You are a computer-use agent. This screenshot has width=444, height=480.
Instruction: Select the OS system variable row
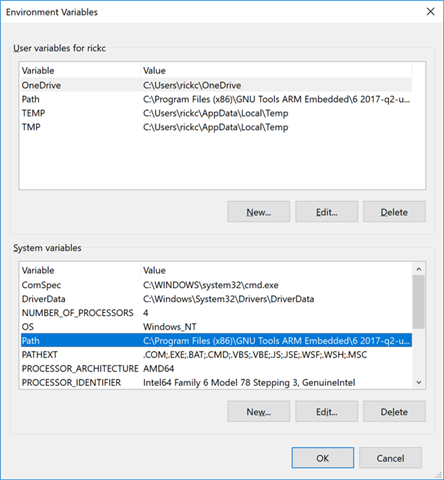pyautogui.click(x=216, y=327)
